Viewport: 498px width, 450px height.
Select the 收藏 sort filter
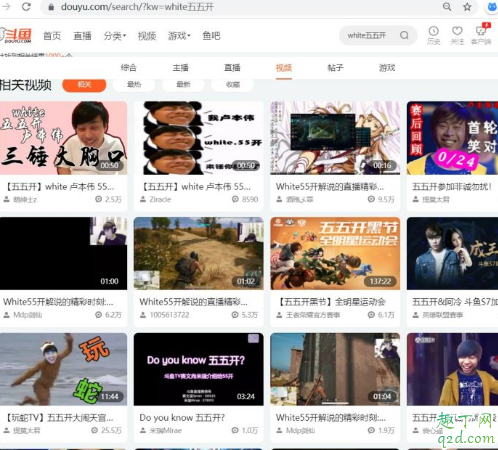coord(233,85)
